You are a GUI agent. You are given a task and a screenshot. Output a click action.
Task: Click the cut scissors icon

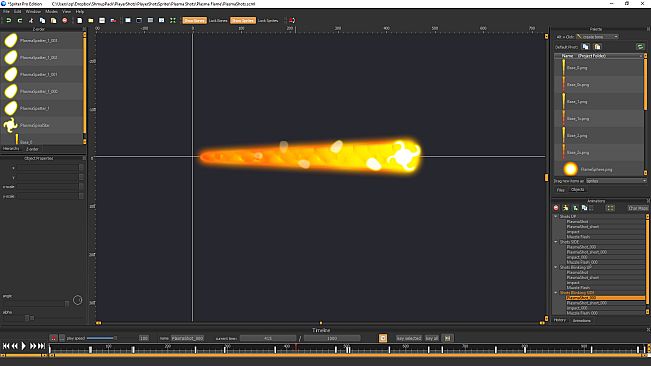click(31, 20)
